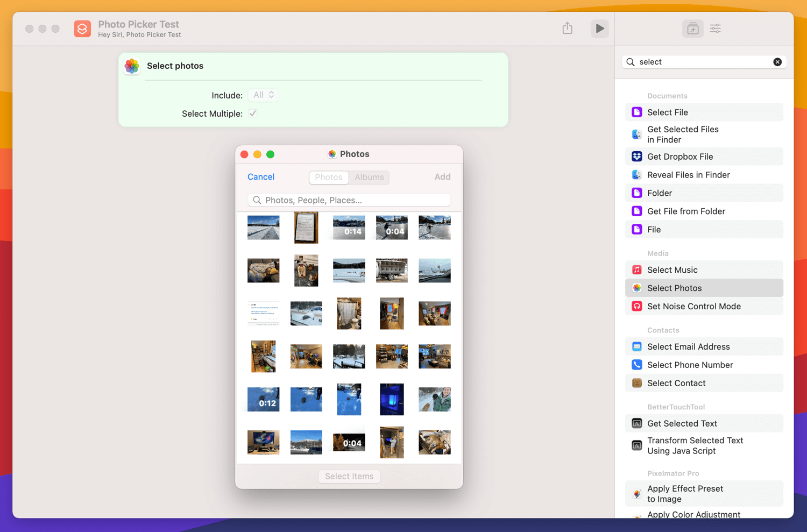
Task: Clear the search field with X icon
Action: click(777, 62)
